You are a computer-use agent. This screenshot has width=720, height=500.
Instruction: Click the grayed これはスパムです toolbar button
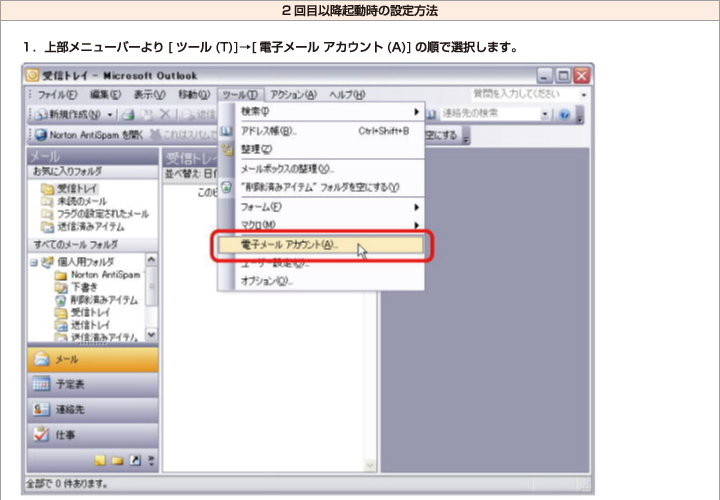184,135
